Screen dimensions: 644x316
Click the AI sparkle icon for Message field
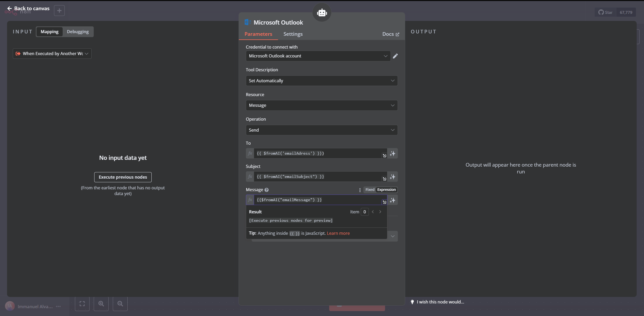pos(392,200)
